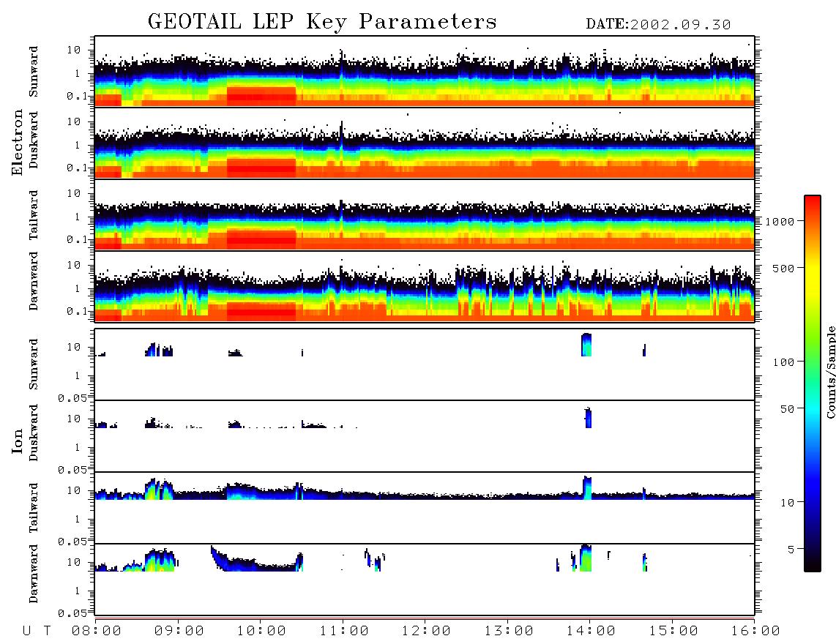
Task: Click the 11:00 time tick label
Action: 344,631
